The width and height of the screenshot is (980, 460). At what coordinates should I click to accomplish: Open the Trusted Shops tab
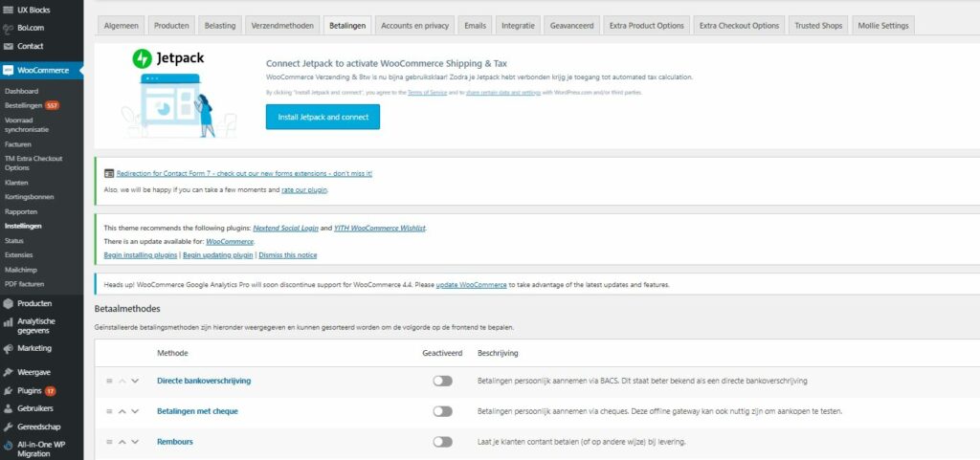tap(819, 26)
